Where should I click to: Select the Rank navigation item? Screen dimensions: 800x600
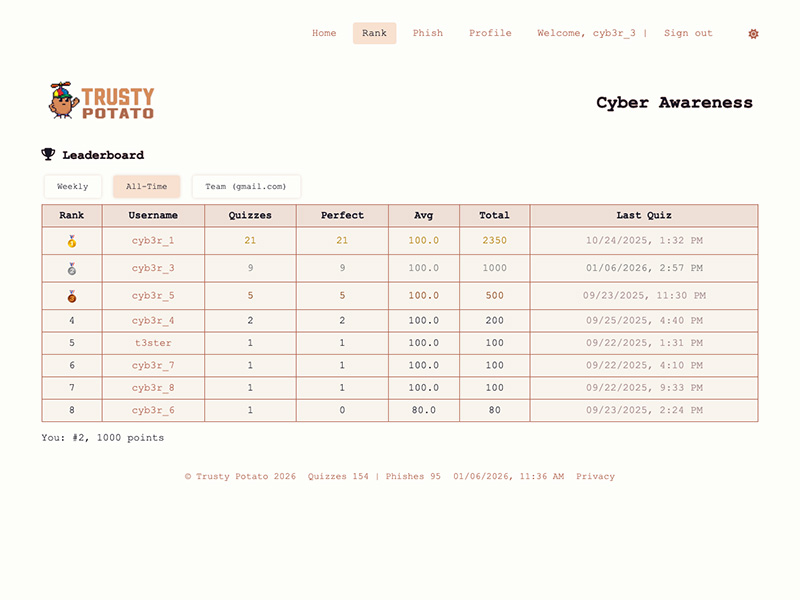pyautogui.click(x=374, y=33)
